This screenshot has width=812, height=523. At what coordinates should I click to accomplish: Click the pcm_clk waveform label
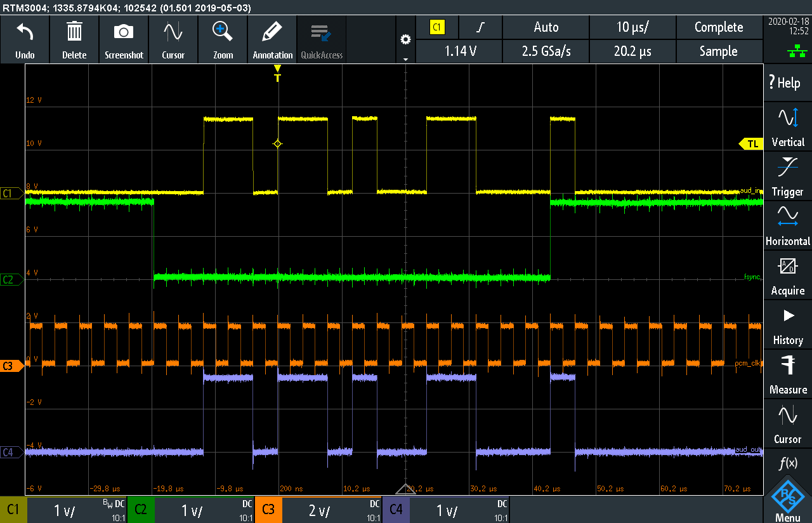[x=747, y=363]
